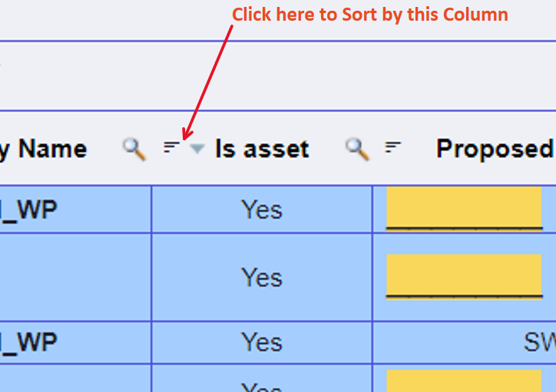Screen dimensions: 556x392
Task: Click the empty name cell in the second row
Action: pyautogui.click(x=75, y=277)
